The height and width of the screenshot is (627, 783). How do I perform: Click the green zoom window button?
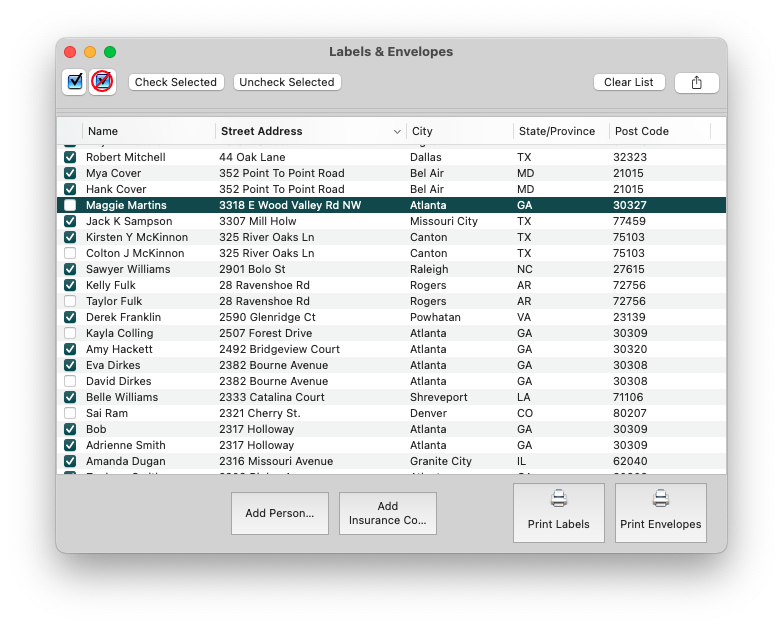(x=110, y=52)
